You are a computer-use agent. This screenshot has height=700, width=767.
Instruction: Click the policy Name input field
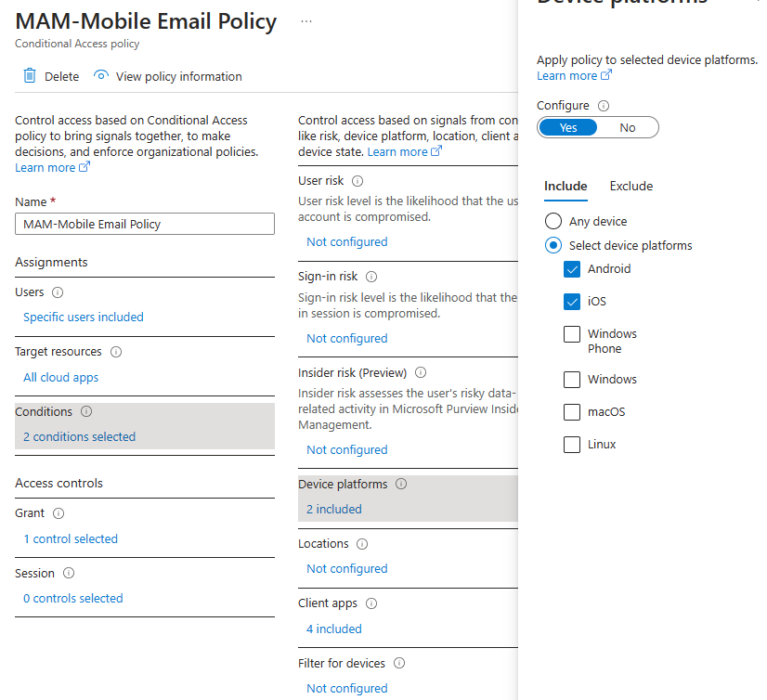[145, 224]
